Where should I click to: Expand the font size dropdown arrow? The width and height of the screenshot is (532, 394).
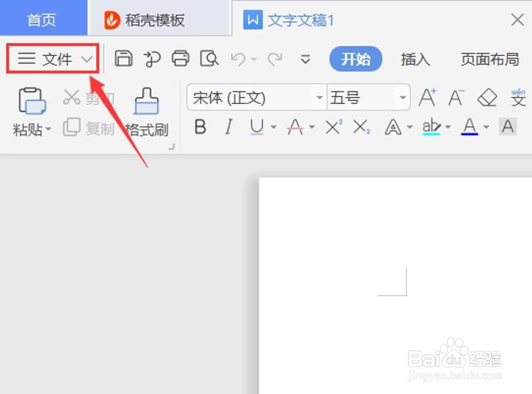click(x=403, y=98)
